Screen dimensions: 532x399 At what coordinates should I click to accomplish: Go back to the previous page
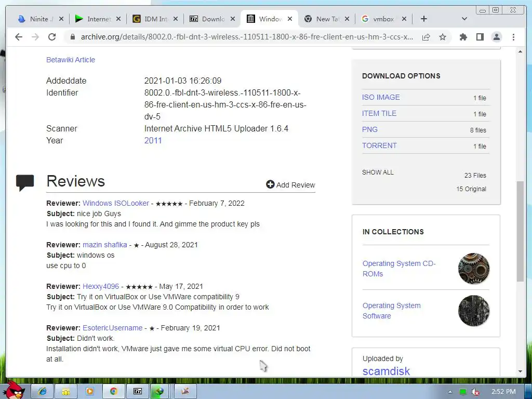[19, 37]
